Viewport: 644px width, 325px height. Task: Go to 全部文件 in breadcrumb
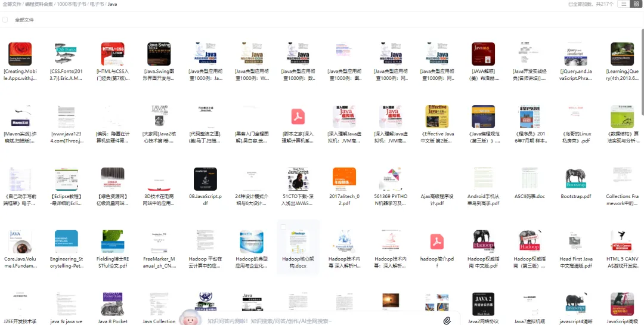(11, 4)
